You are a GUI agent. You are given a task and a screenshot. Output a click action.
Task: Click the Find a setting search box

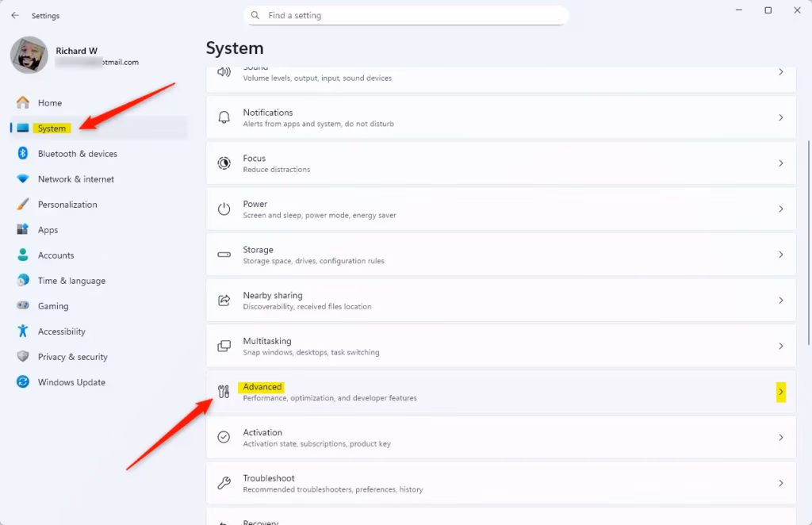click(x=406, y=16)
